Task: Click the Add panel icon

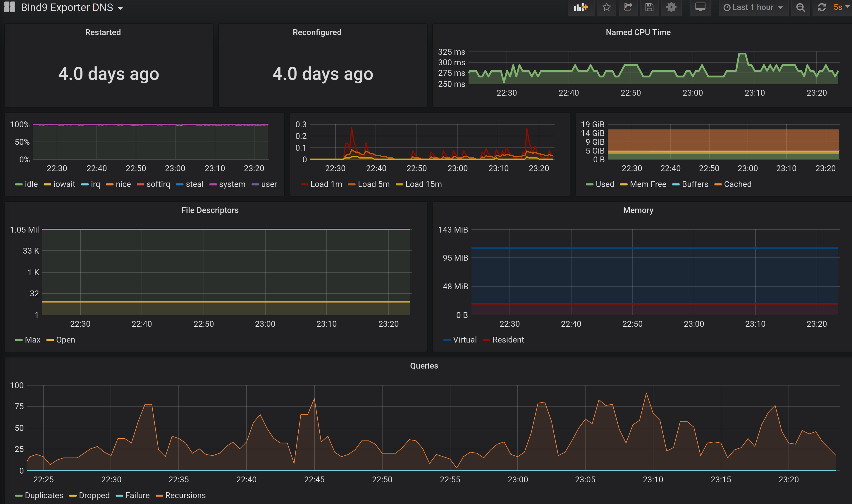Action: 581,8
